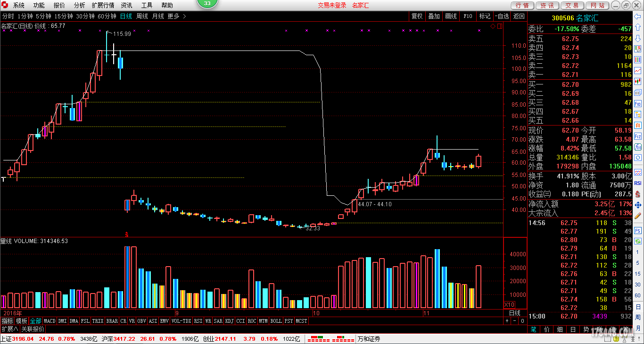Click the -自选 remove watchlist button
644x344 pixels.
(x=502, y=16)
